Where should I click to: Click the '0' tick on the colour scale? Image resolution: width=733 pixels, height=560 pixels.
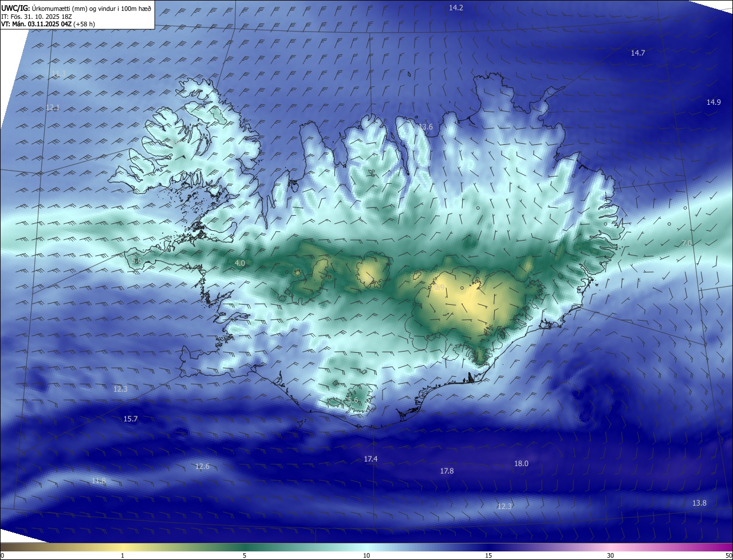[2, 555]
